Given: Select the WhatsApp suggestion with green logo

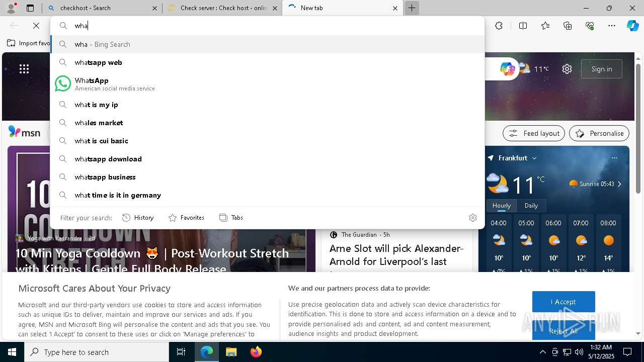Looking at the screenshot, I should pyautogui.click(x=268, y=83).
